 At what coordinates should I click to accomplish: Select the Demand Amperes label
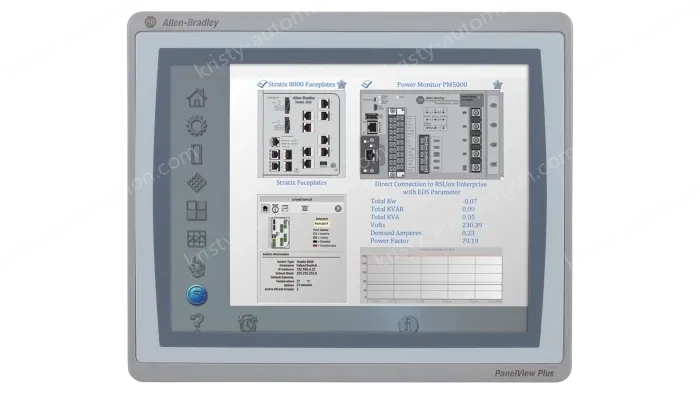[396, 233]
